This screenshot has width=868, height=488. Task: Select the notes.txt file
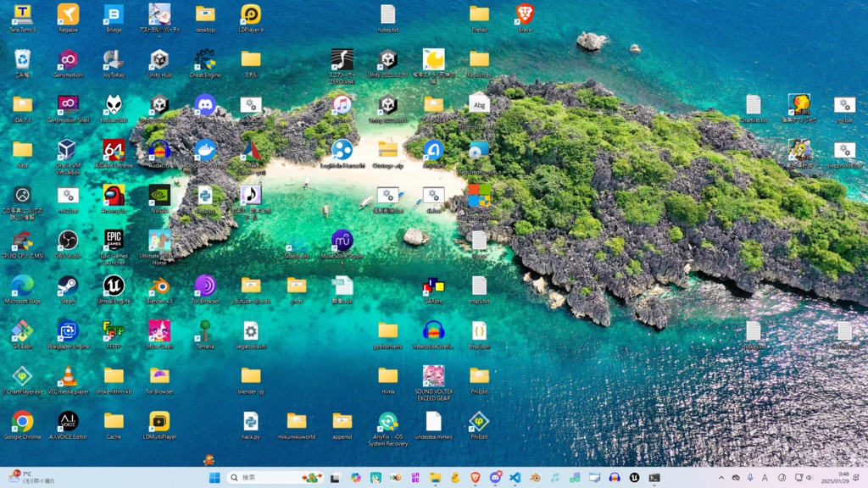(388, 19)
